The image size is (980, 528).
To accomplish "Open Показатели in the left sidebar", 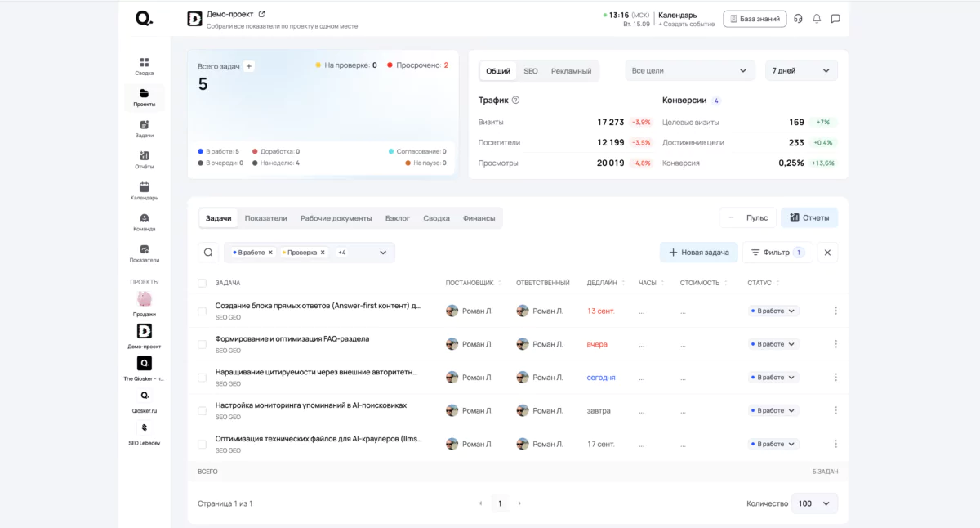I will 145,253.
